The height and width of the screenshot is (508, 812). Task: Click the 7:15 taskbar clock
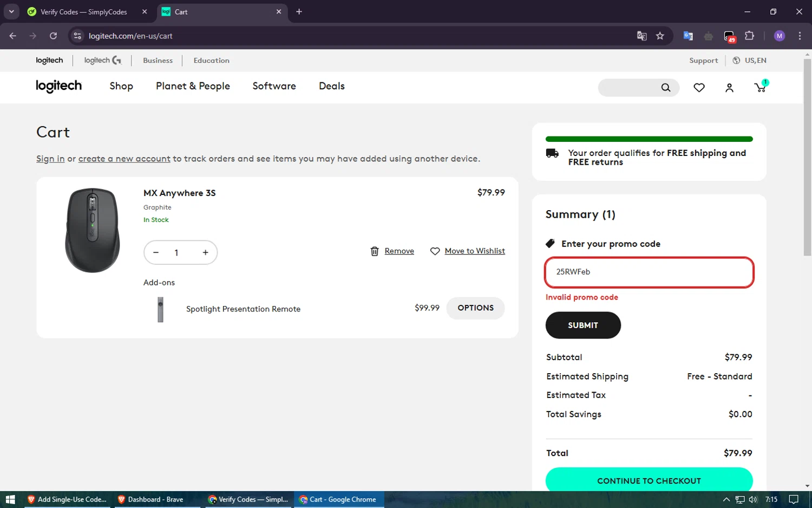pos(771,499)
